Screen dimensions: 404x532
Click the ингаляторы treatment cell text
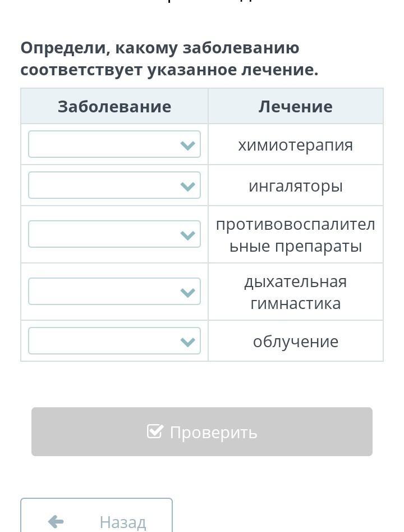pos(296,186)
